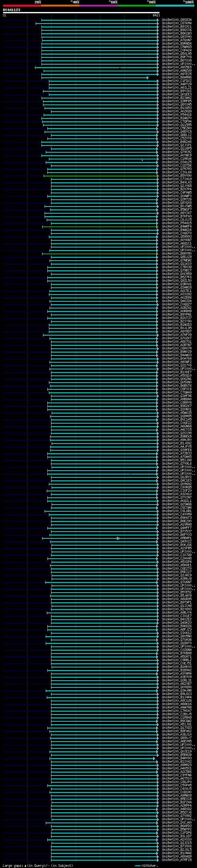Select label UniRef100_C7I419
This screenshot has width=197, height=868.
pyautogui.click(x=177, y=179)
